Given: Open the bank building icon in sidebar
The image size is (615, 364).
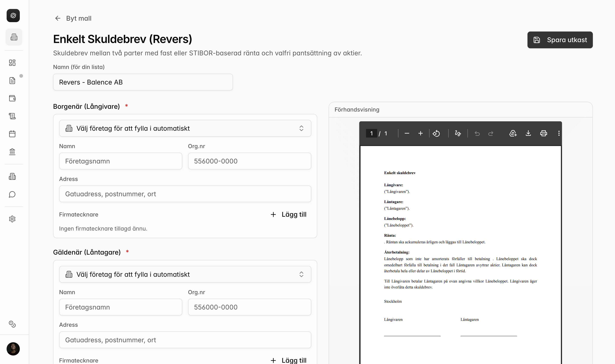Looking at the screenshot, I should pos(12,152).
